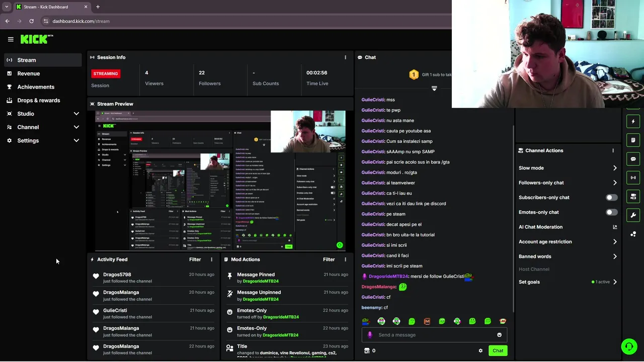The width and height of the screenshot is (644, 362).
Task: Click the STREAMING status badge
Action: coord(106,73)
